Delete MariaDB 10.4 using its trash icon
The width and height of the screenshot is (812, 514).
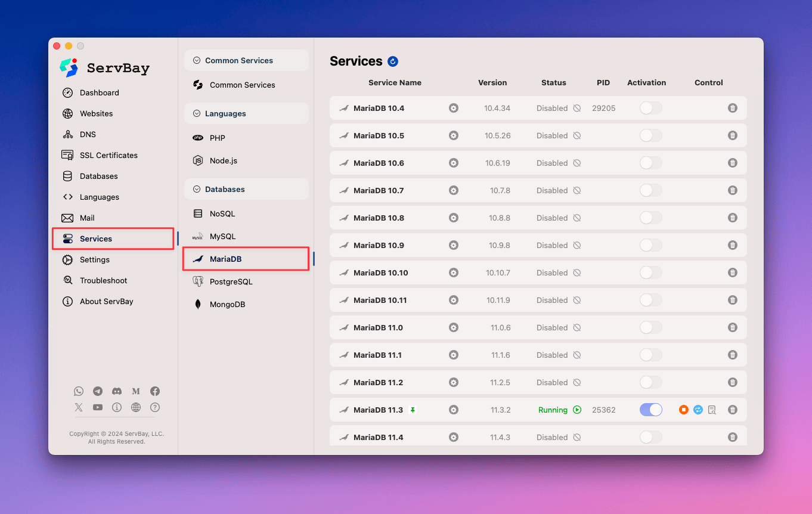(733, 108)
